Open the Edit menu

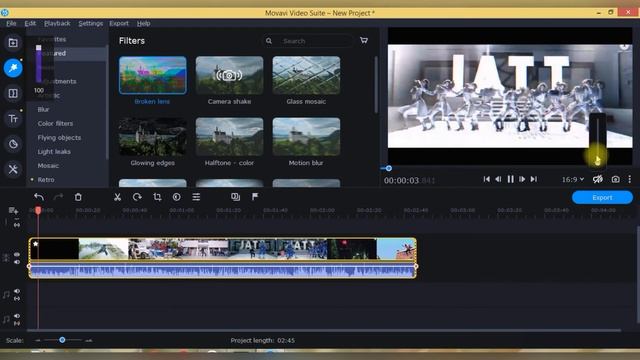30,23
